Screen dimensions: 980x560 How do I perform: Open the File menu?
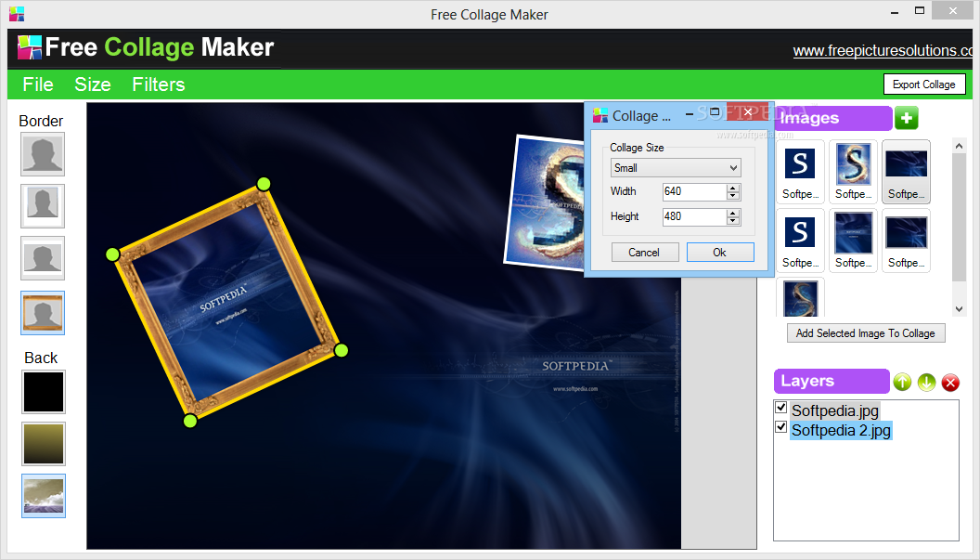38,85
